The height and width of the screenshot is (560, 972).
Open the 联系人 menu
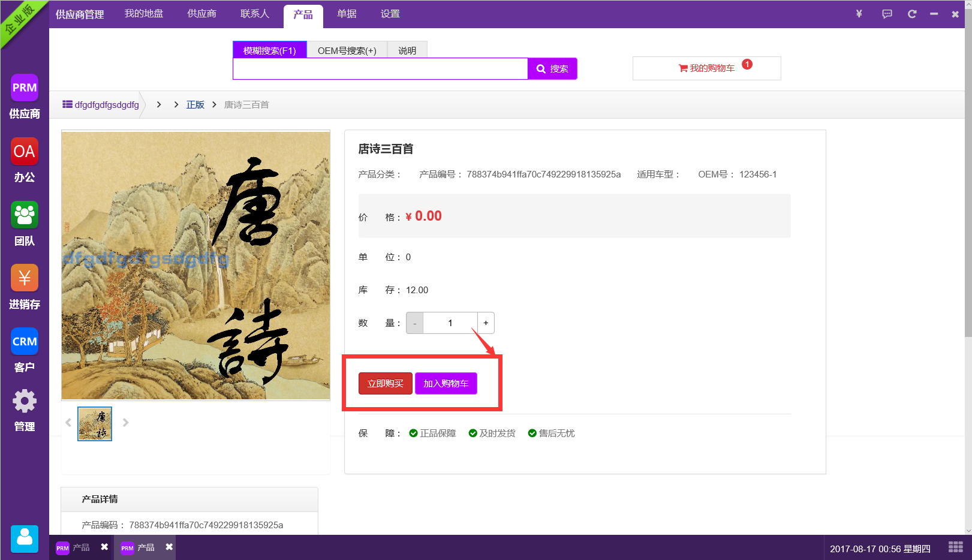(255, 13)
